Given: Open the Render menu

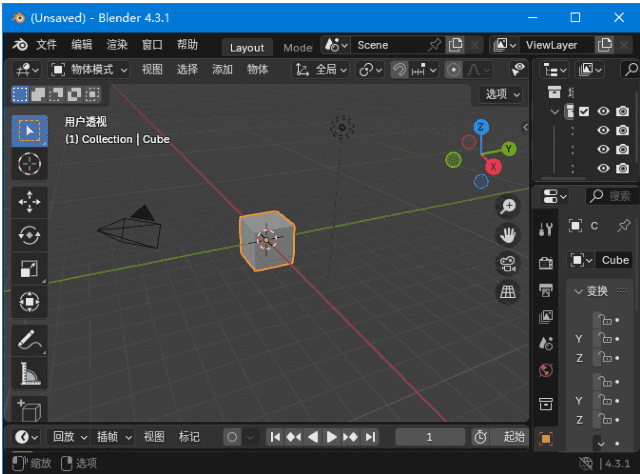Looking at the screenshot, I should click(x=117, y=45).
